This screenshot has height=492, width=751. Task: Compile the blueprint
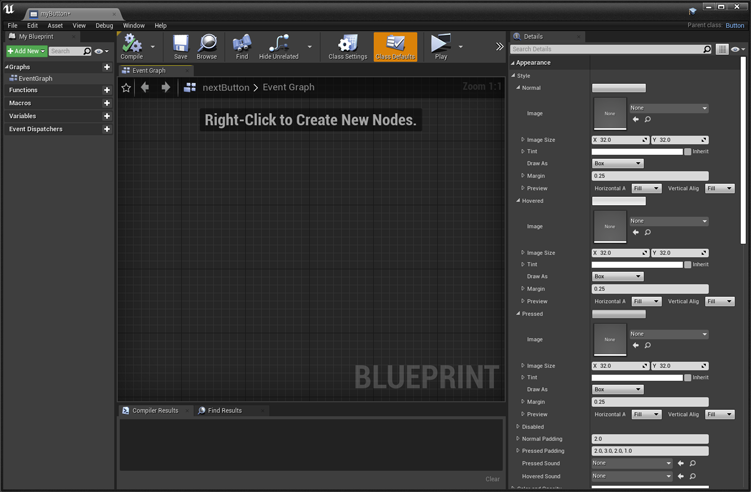click(x=132, y=47)
